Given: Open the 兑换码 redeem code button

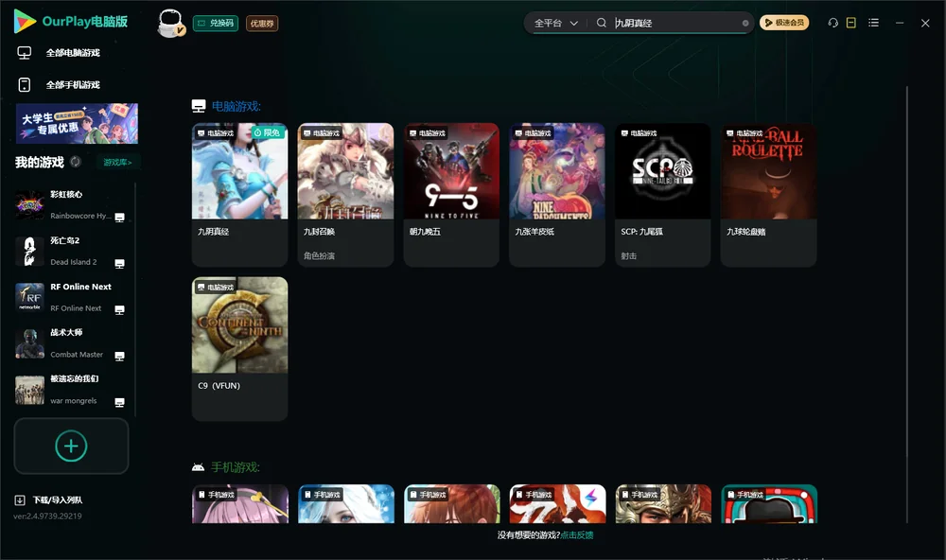Looking at the screenshot, I should (x=216, y=23).
